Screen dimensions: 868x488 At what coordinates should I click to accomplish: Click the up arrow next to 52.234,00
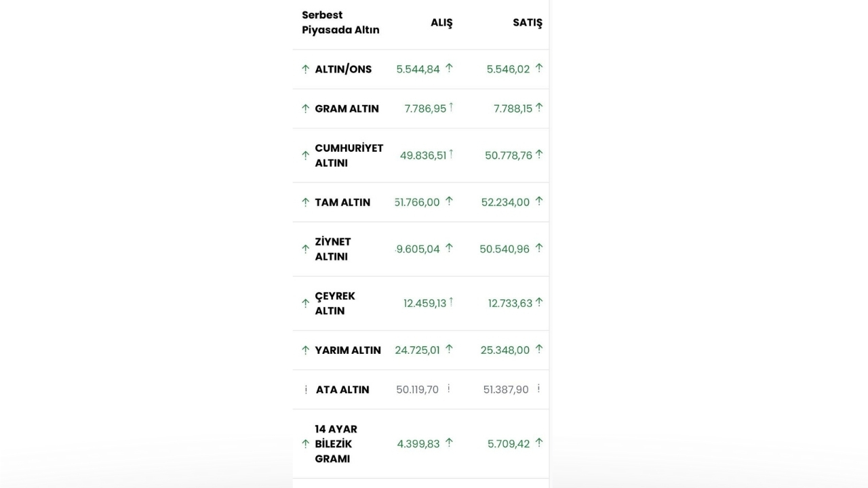pyautogui.click(x=539, y=201)
